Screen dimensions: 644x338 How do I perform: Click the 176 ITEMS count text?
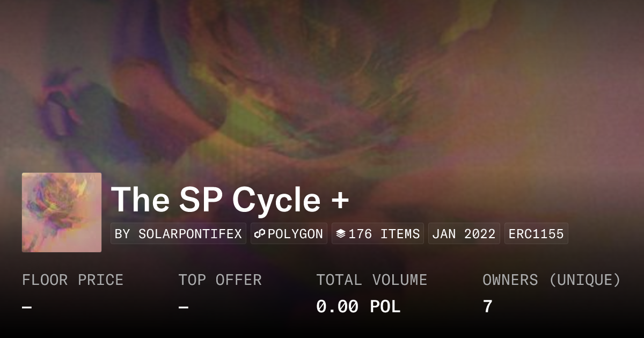pyautogui.click(x=384, y=234)
